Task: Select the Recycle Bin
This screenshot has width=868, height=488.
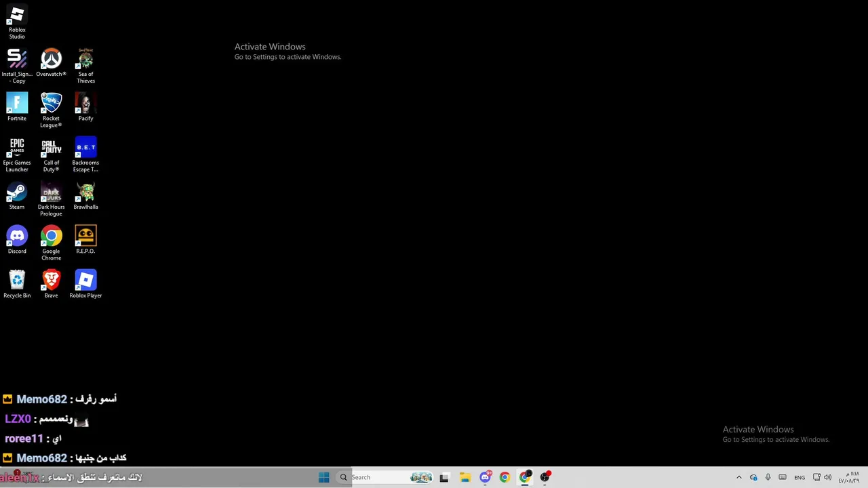Action: (x=17, y=284)
